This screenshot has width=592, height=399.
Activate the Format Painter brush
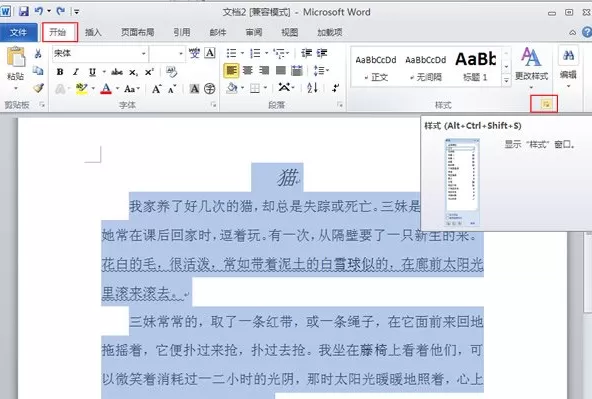[x=38, y=88]
